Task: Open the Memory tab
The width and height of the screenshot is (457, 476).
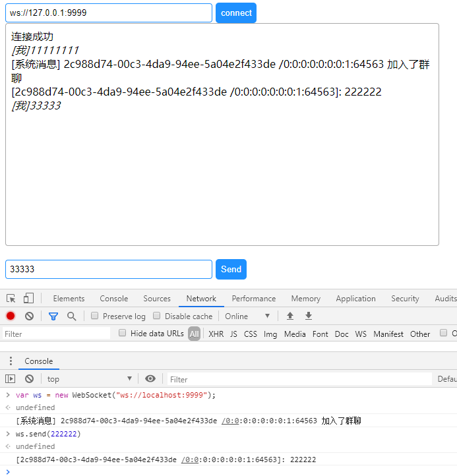Action: (306, 299)
